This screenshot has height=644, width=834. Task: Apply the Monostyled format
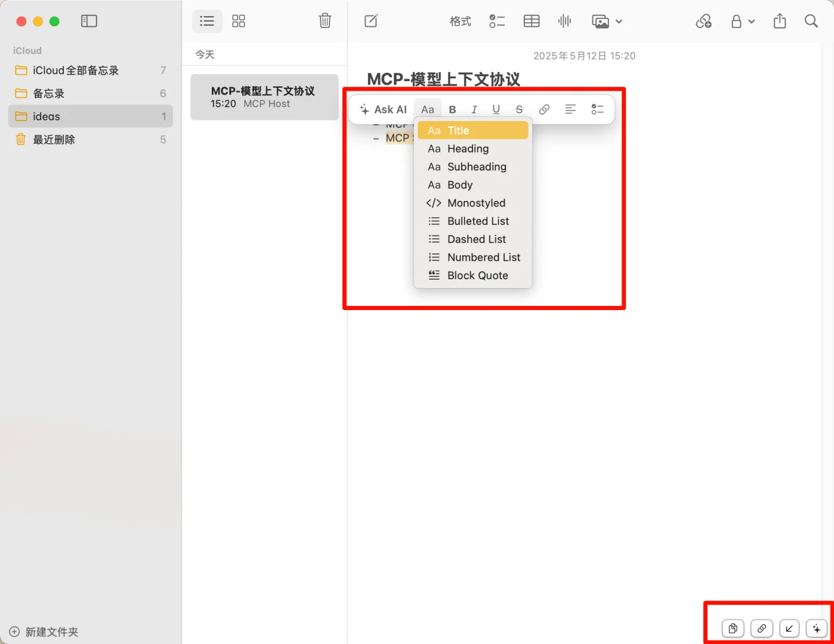click(473, 203)
